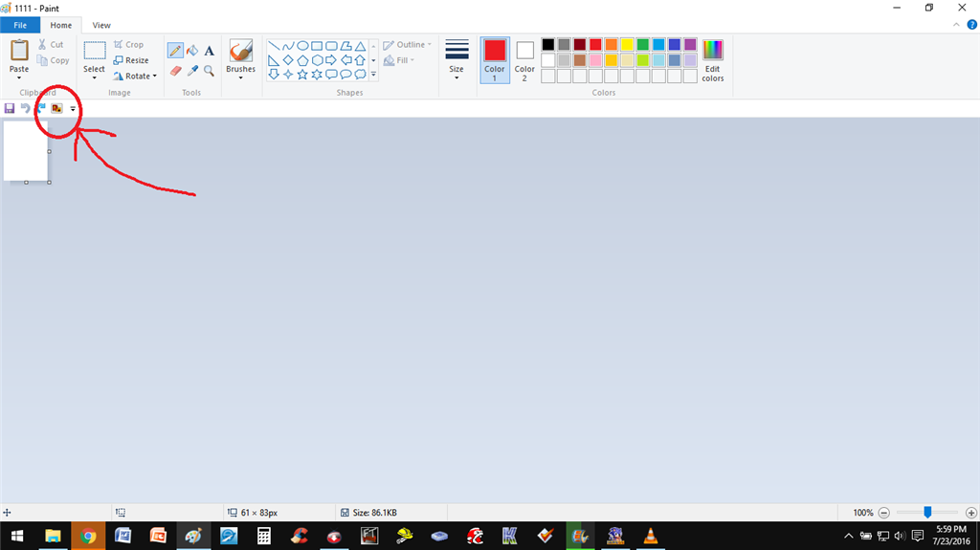Open Edit colors dialog
This screenshot has width=980, height=550.
click(x=712, y=60)
